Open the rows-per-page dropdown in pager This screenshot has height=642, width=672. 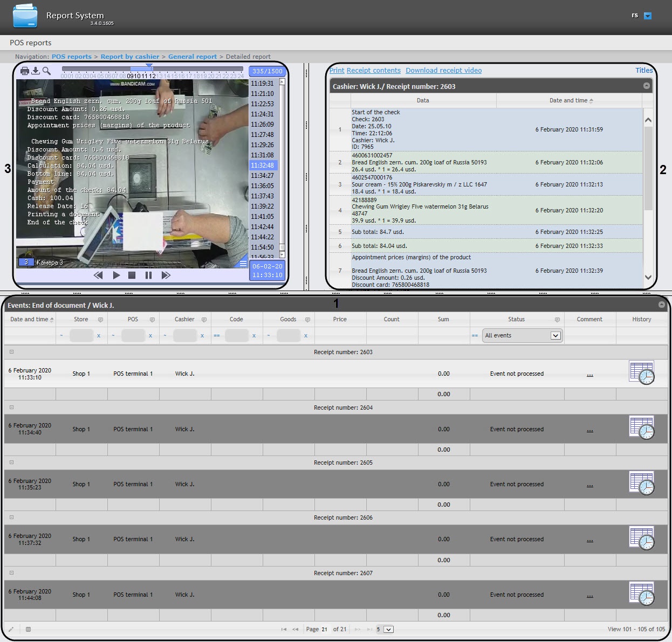pos(388,629)
